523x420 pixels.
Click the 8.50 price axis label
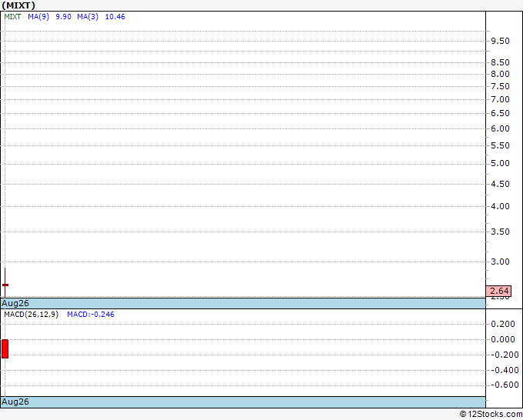tap(501, 62)
